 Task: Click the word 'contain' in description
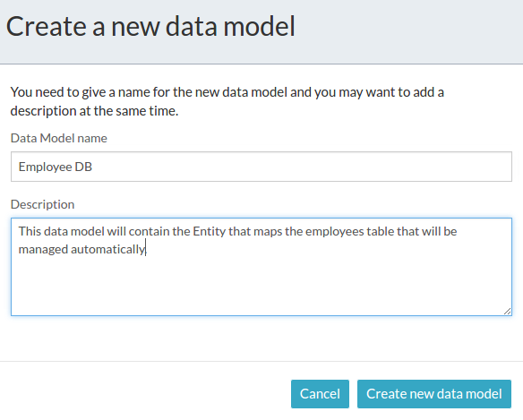coord(149,231)
